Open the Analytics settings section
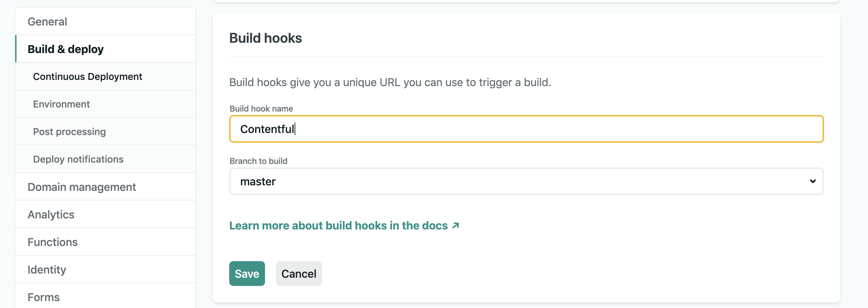Image resolution: width=868 pixels, height=308 pixels. (x=51, y=214)
